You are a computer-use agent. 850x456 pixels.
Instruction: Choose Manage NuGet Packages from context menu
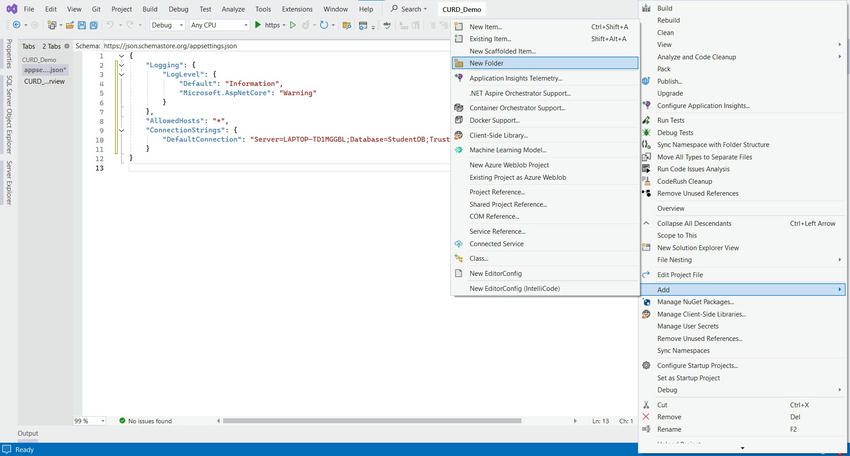tap(695, 302)
